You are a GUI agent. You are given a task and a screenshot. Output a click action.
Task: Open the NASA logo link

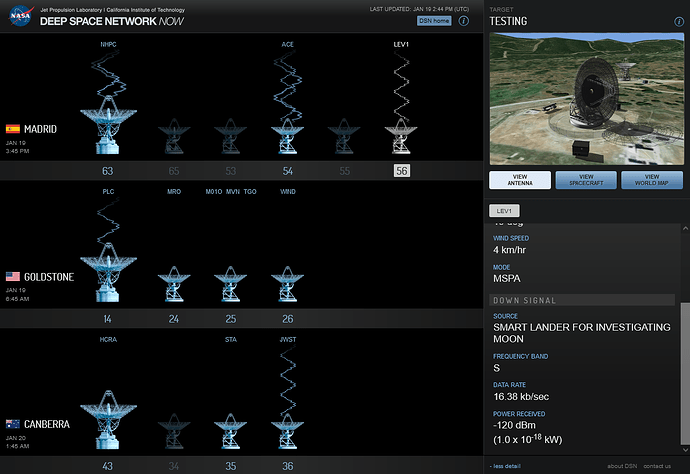coord(21,16)
